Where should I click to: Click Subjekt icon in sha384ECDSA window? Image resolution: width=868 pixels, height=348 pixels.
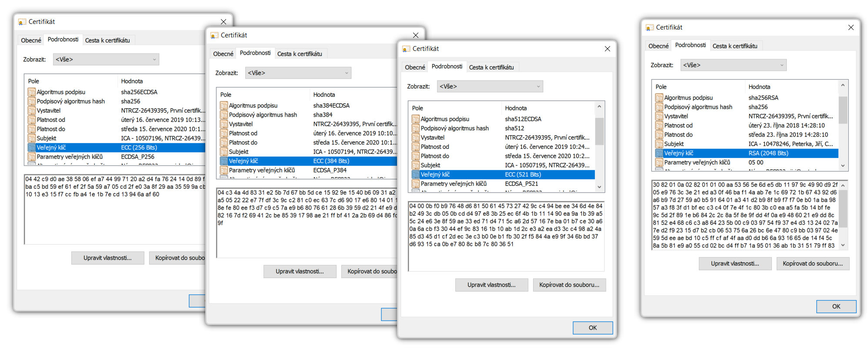[224, 151]
